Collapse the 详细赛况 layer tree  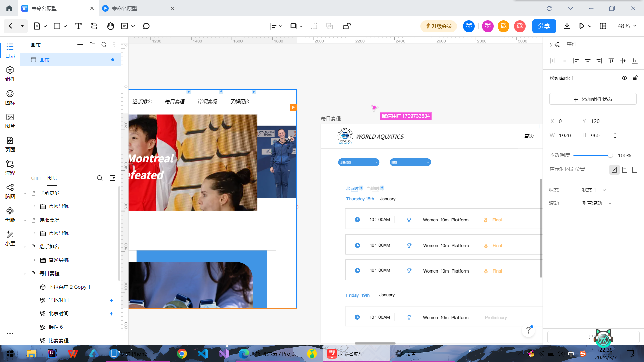(25, 220)
